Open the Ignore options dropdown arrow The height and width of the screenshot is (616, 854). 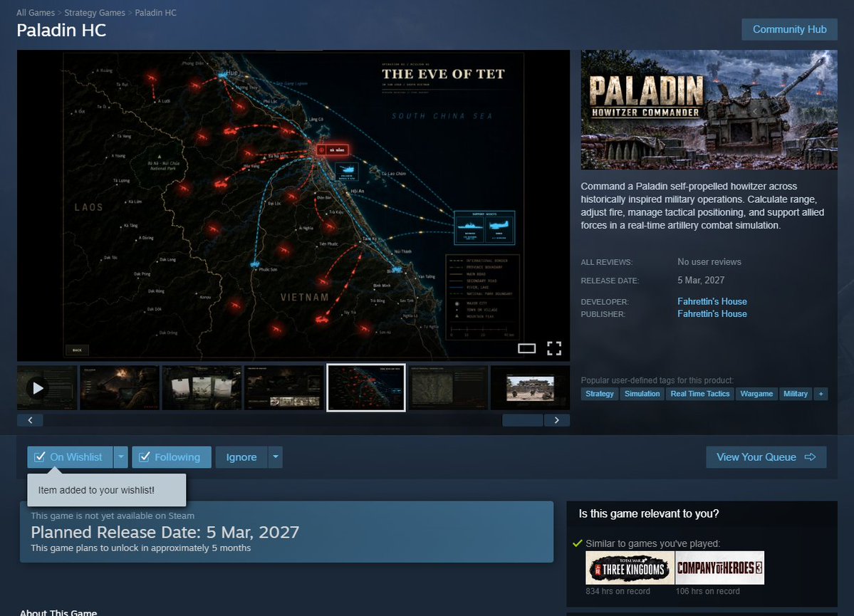tap(276, 457)
